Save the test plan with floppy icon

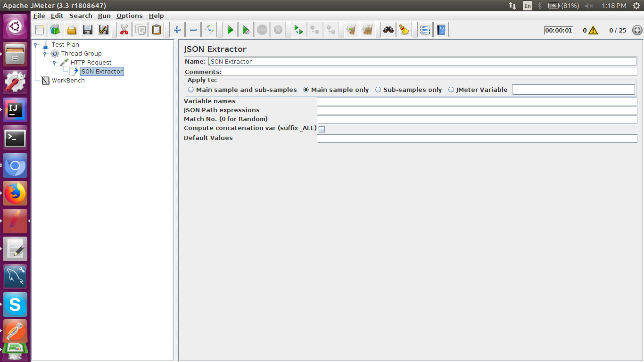[x=88, y=30]
